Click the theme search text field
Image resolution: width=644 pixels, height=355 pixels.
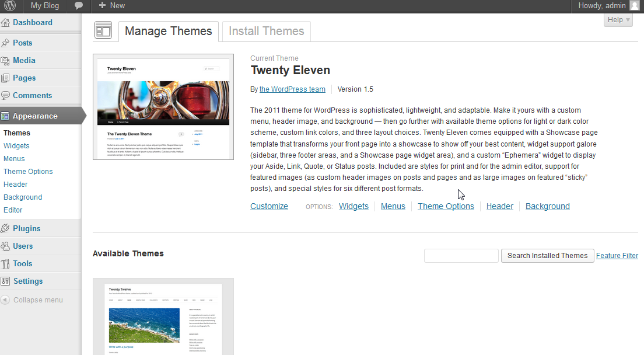pyautogui.click(x=461, y=256)
